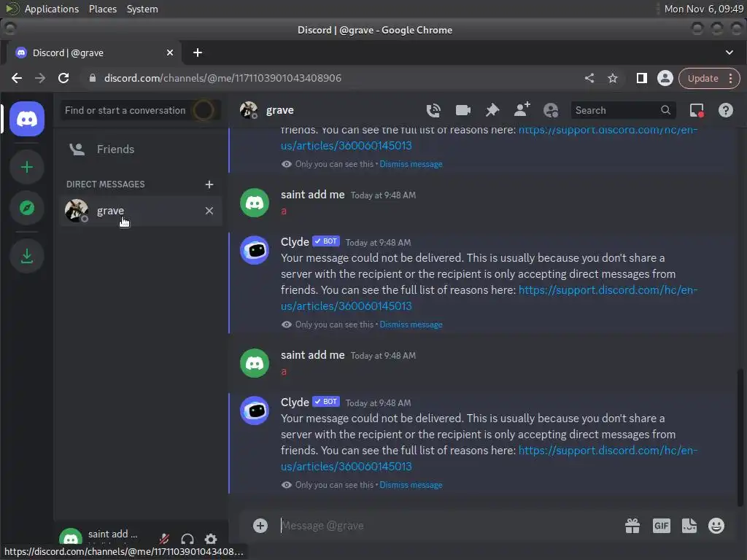The width and height of the screenshot is (747, 560).
Task: Click the Discord message Search field
Action: click(x=623, y=111)
